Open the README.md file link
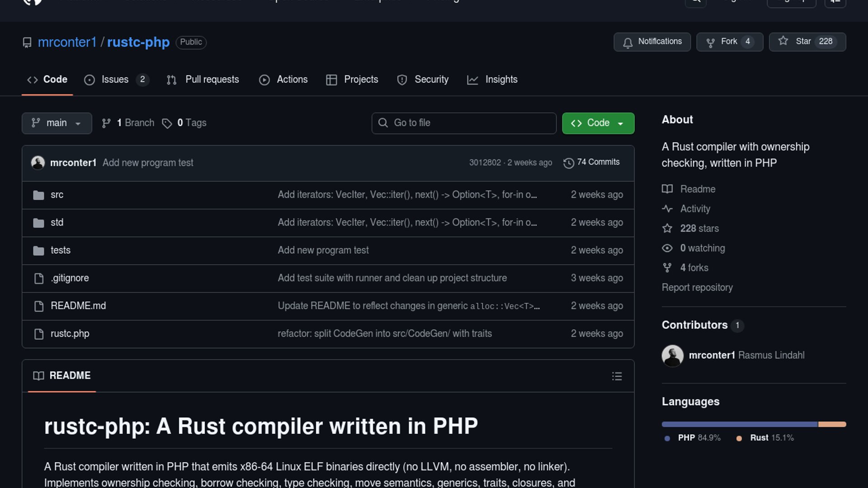This screenshot has width=868, height=488. pyautogui.click(x=78, y=306)
